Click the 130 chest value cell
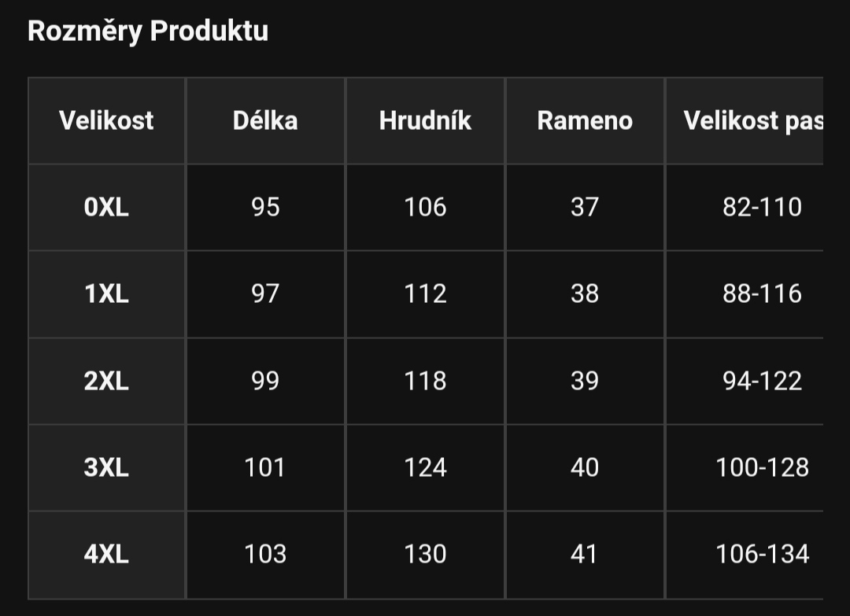The height and width of the screenshot is (616, 850). coord(425,554)
